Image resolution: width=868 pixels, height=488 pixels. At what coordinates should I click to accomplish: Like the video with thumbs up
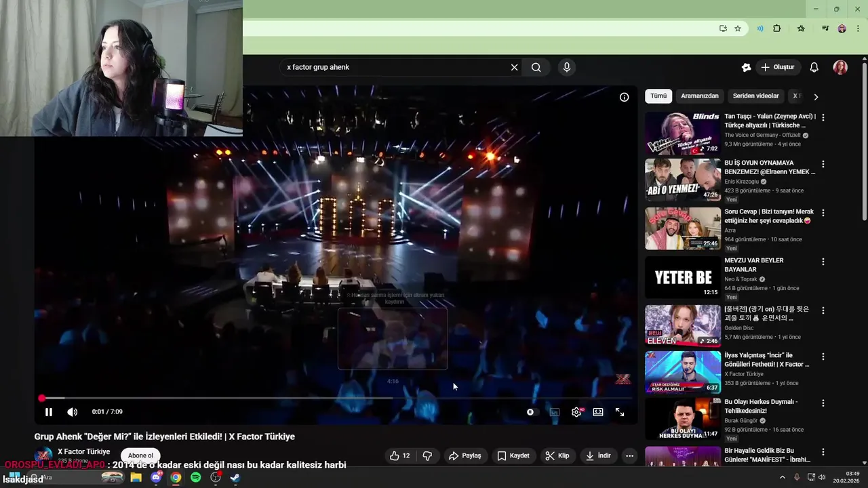click(400, 455)
